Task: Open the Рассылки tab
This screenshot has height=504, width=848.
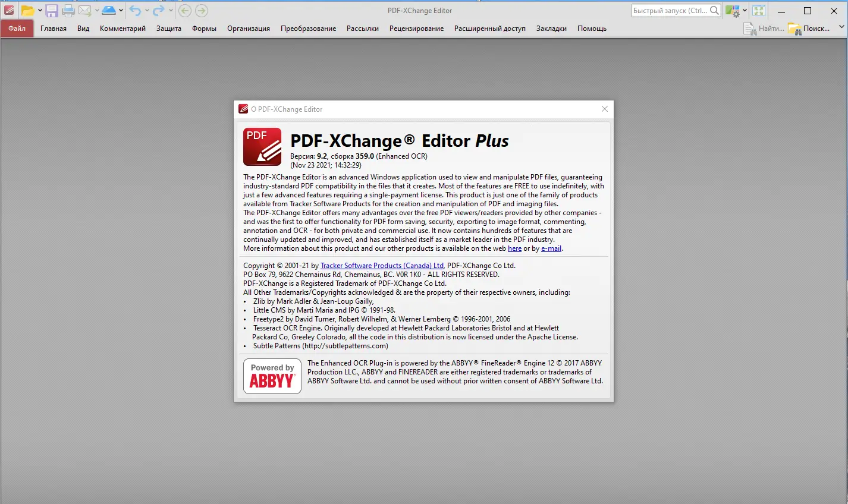Action: [x=363, y=29]
